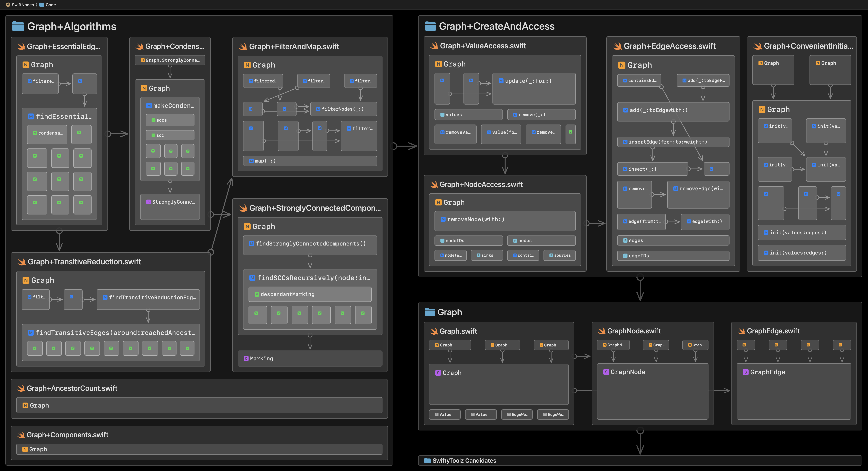Open the Graph+Components.swift file node
Image resolution: width=868 pixels, height=471 pixels.
67,435
